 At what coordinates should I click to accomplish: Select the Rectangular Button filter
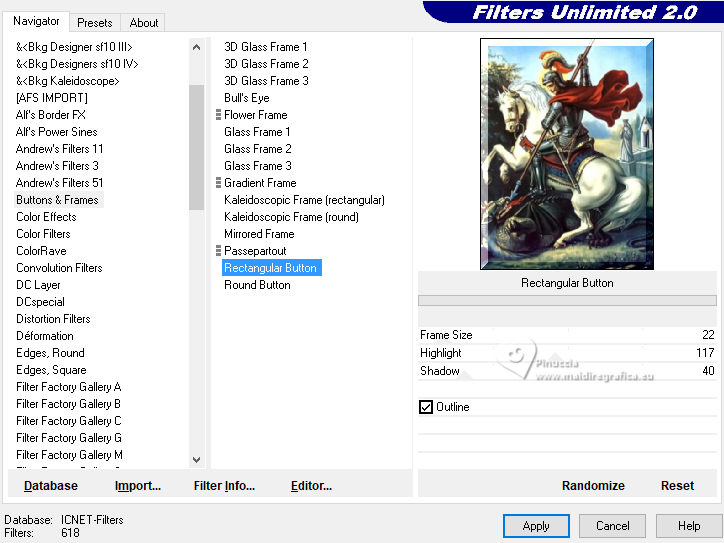[x=272, y=268]
